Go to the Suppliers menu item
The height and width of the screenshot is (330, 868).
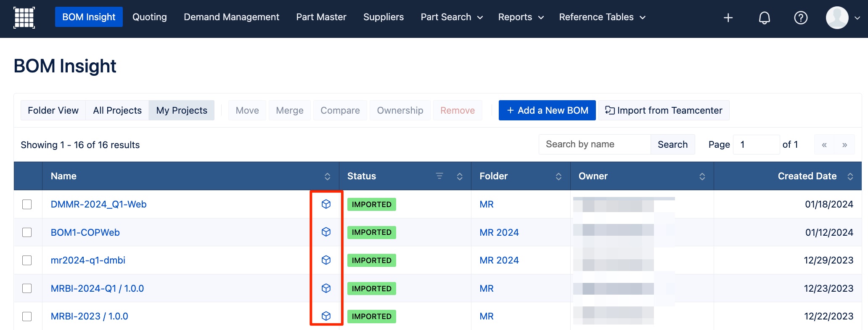tap(383, 17)
